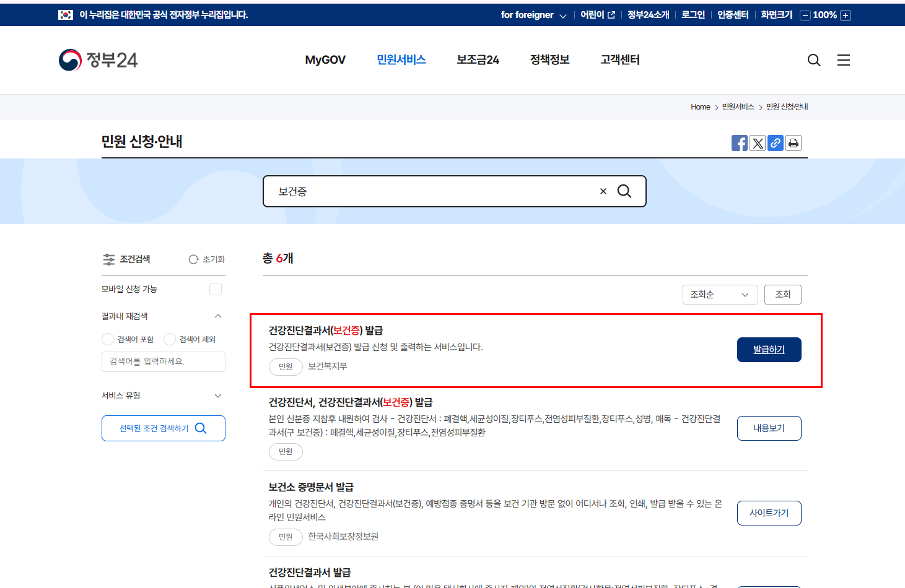Viewport: 905px width, 588px height.
Task: Open the 조회순 sort dropdown
Action: [x=720, y=294]
